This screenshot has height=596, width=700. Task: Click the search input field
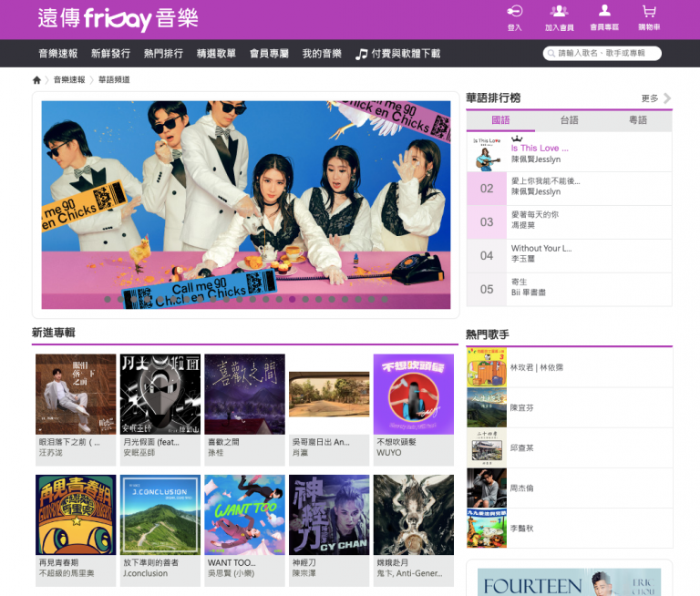point(606,54)
